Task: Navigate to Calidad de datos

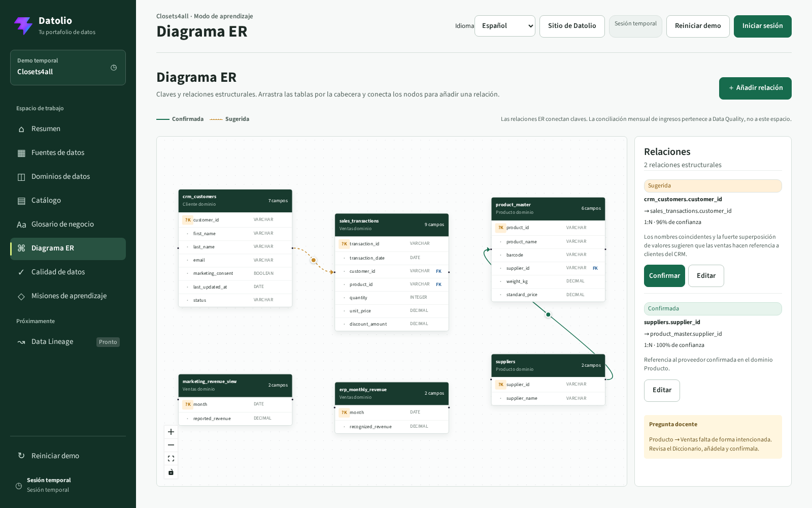Action: 68,272
